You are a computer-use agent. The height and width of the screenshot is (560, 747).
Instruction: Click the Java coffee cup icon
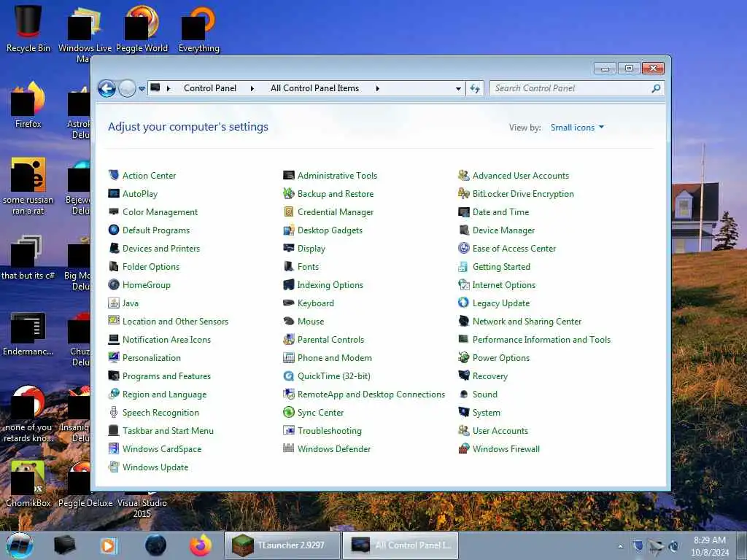click(113, 303)
